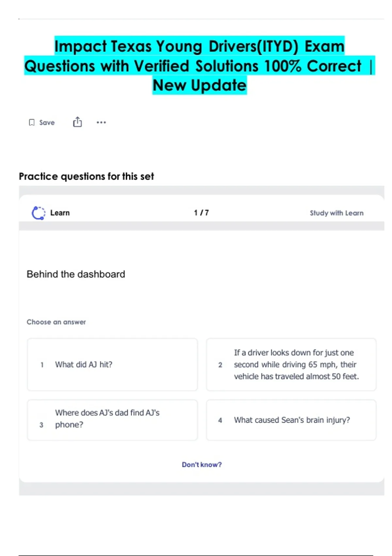Select the Learn label in card header
The height and width of the screenshot is (556, 392).
pos(60,213)
